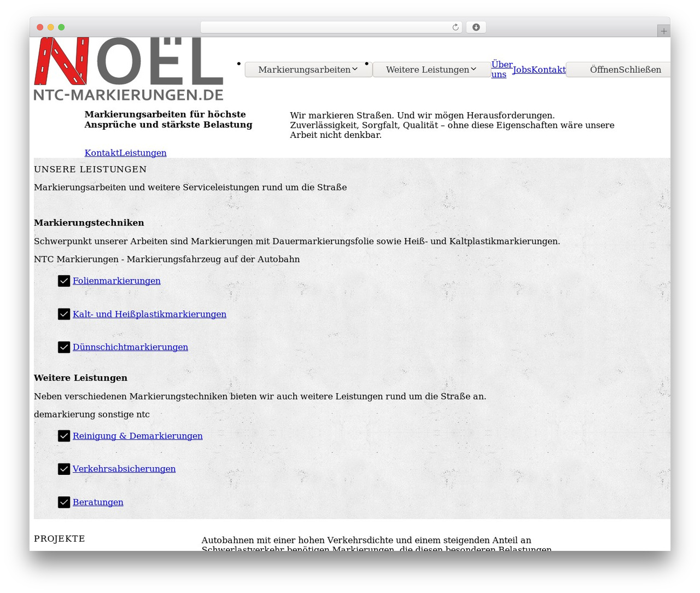Click the check icon beside Kalt- und Heißplastikmarkierungen
The height and width of the screenshot is (593, 700).
point(64,314)
